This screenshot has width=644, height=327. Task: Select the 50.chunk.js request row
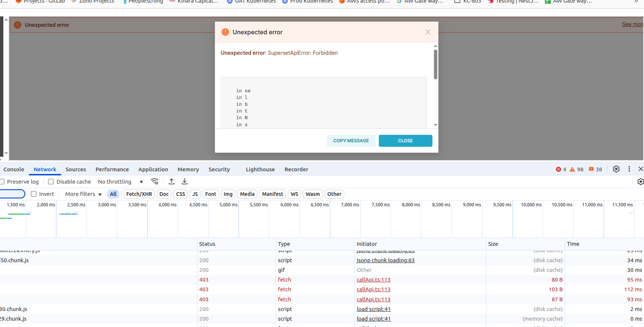point(322,260)
